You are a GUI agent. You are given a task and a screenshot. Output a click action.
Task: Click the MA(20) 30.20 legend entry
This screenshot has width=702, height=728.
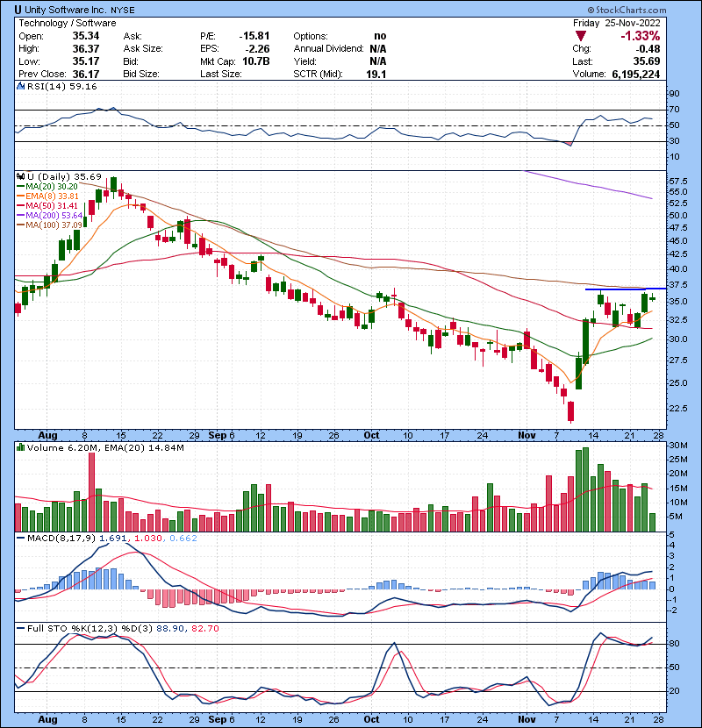pos(48,187)
